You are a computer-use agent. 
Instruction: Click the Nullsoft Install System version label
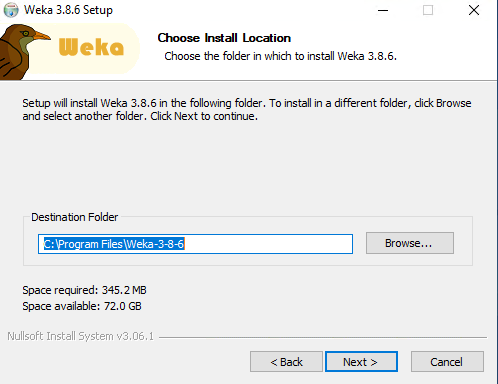coord(81,336)
